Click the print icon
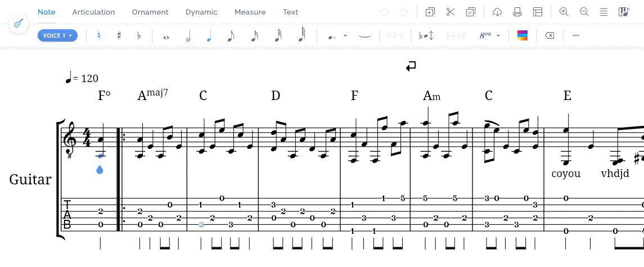 [x=517, y=12]
